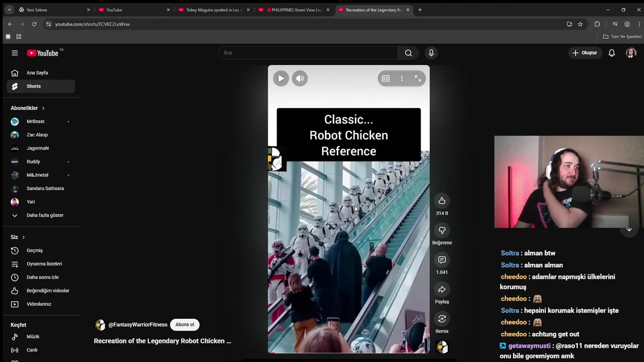Click the address bar URL
This screenshot has width=644, height=362.
tap(93, 24)
